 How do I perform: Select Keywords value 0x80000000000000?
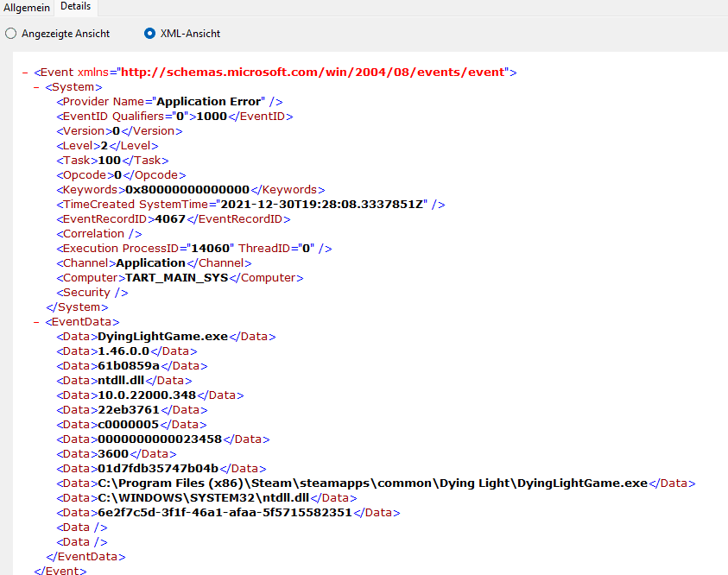[187, 190]
